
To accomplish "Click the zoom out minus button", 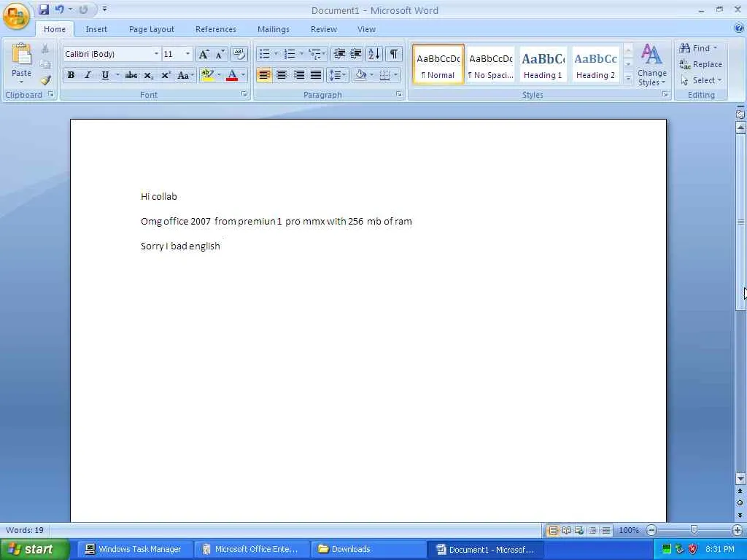I will [651, 530].
